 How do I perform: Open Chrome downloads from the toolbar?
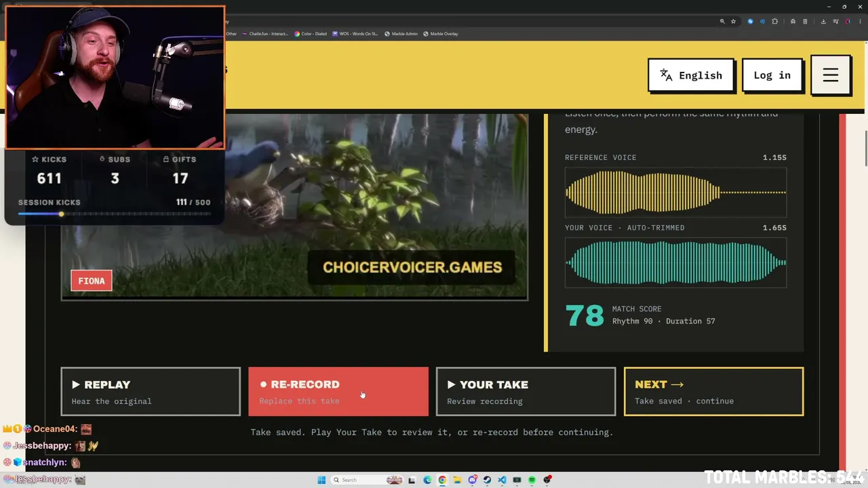(x=823, y=22)
